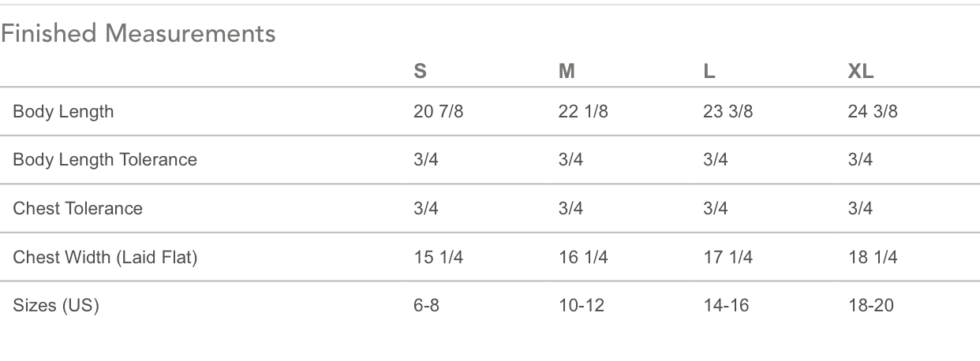Select the L size column header

tap(709, 71)
